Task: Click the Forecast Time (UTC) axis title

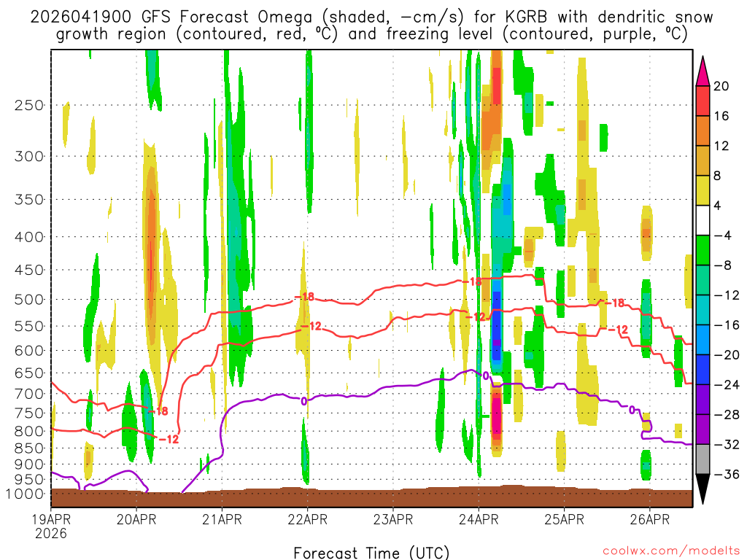Action: 371,553
